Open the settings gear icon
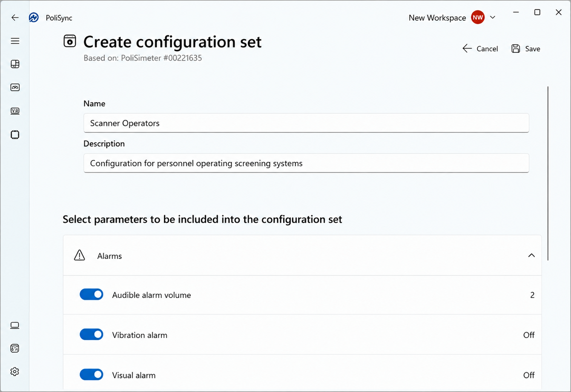Screen dimensions: 571x392 tap(15, 372)
